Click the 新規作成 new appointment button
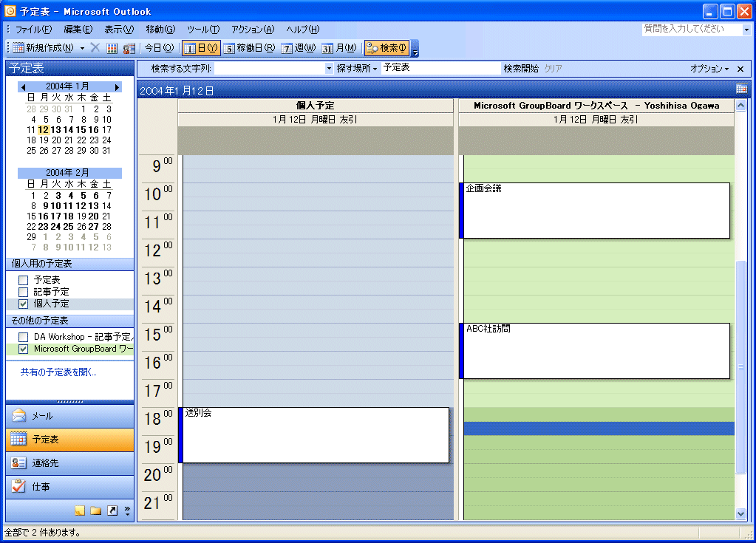Screen dimensions: 756x543 click(x=43, y=48)
